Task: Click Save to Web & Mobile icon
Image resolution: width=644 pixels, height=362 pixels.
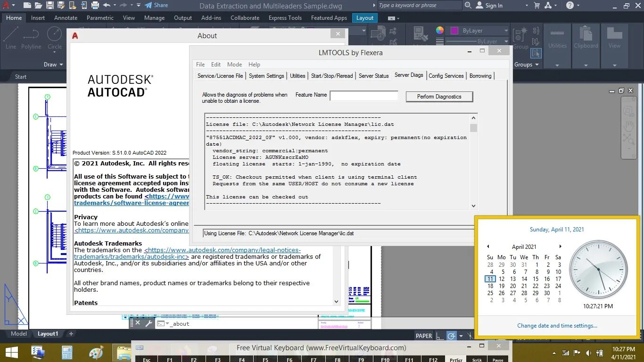Action: coord(84,5)
